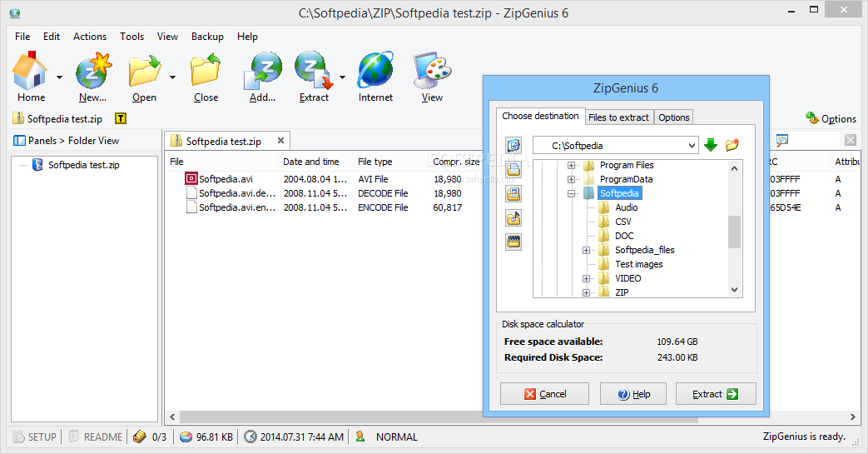Click yellow T icon beside archive name
868x454 pixels.
120,118
